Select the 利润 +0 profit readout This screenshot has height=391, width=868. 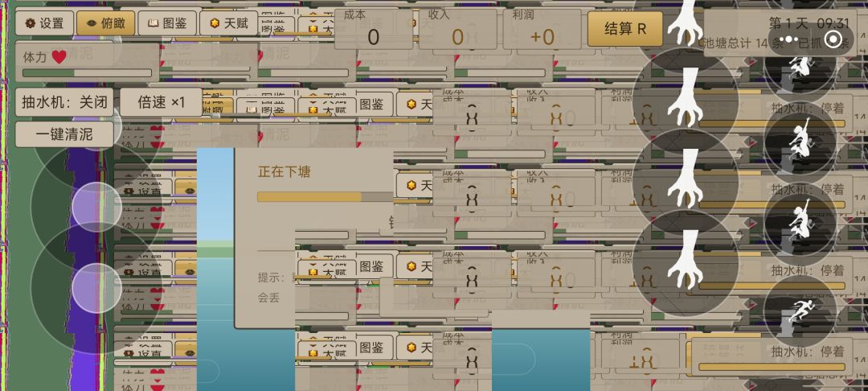(x=542, y=29)
